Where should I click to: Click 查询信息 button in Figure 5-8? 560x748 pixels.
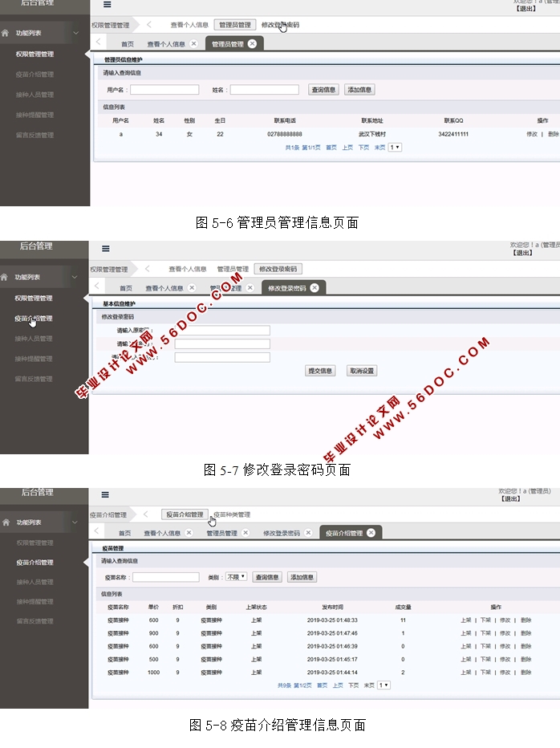click(x=267, y=577)
